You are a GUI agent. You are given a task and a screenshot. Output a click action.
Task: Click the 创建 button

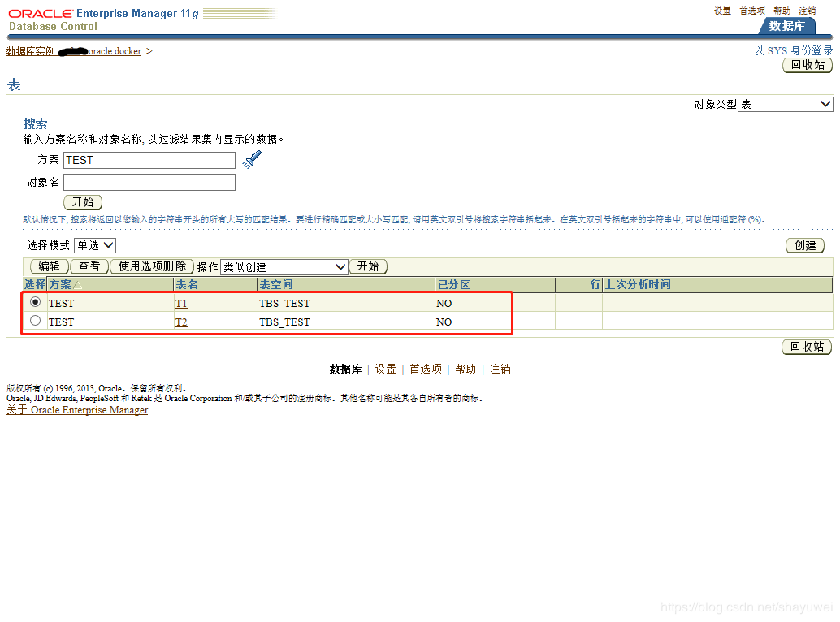(804, 246)
